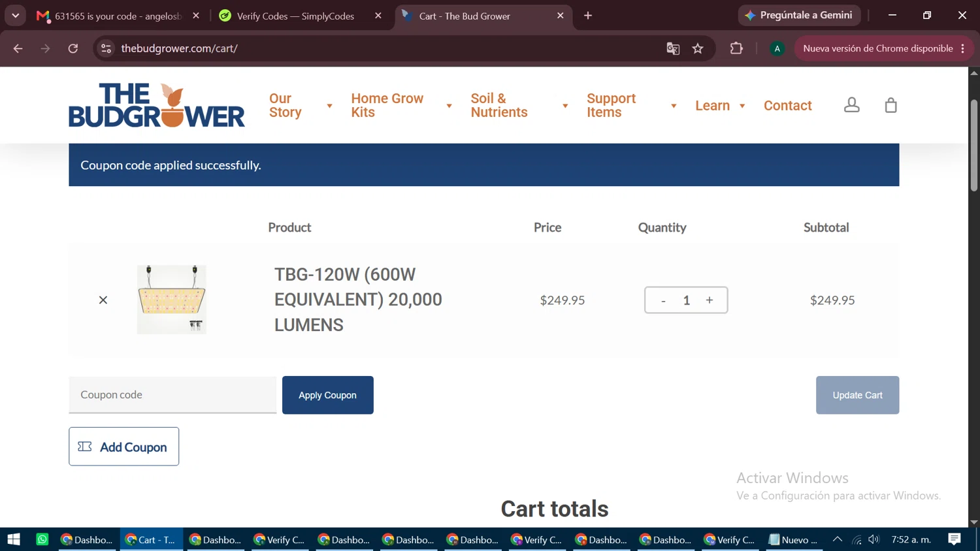This screenshot has height=551, width=980.
Task: Close the Verify Codes — SimplyCodes tab
Action: 378,16
